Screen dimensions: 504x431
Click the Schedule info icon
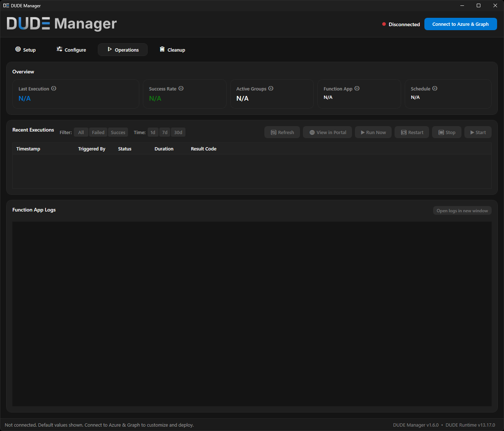click(435, 88)
